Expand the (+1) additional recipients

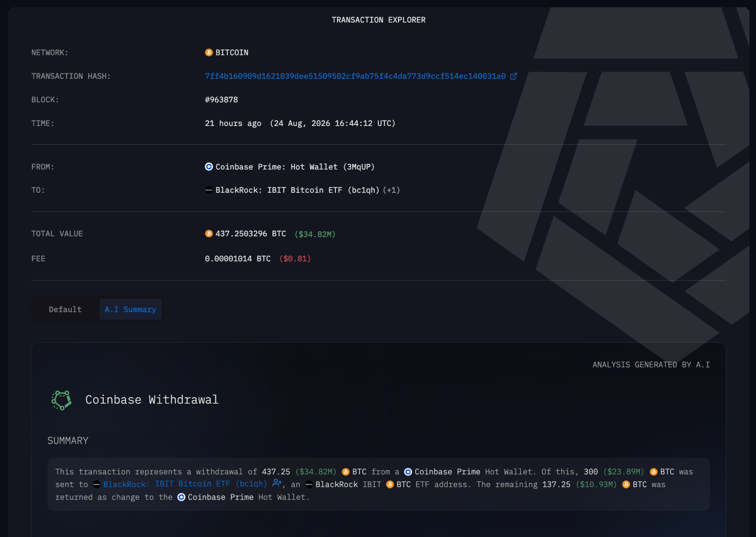392,190
